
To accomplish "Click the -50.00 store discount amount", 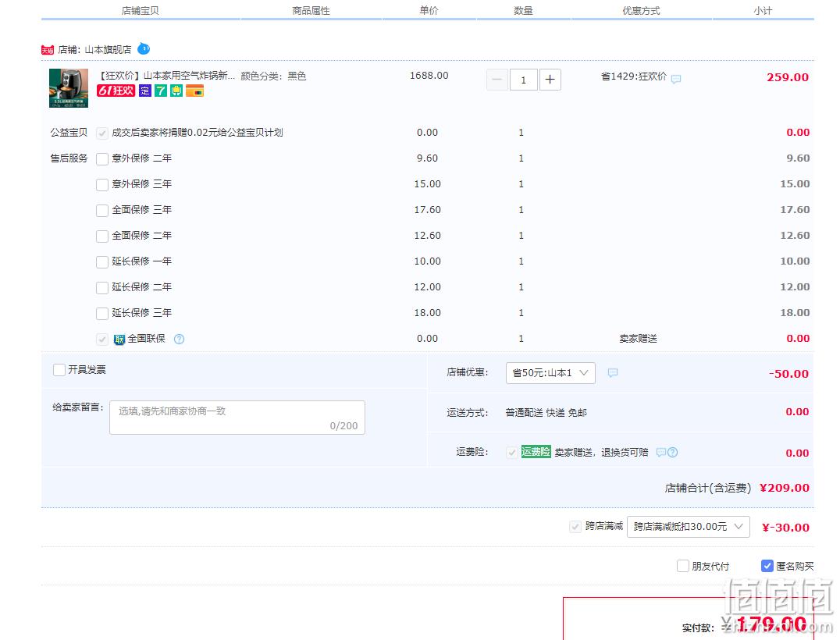I will point(788,374).
